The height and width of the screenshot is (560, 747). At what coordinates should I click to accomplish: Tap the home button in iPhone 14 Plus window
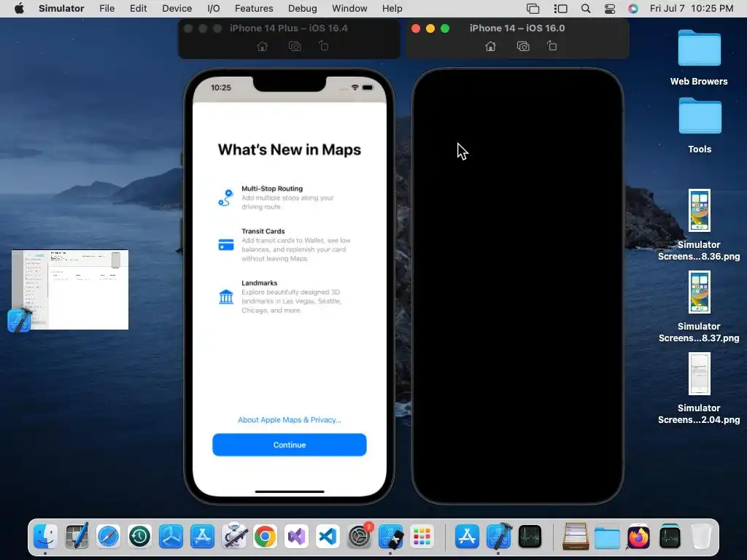coord(262,46)
